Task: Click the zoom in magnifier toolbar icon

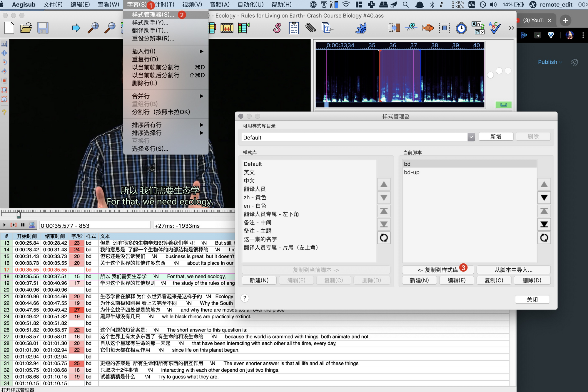Action: [93, 28]
